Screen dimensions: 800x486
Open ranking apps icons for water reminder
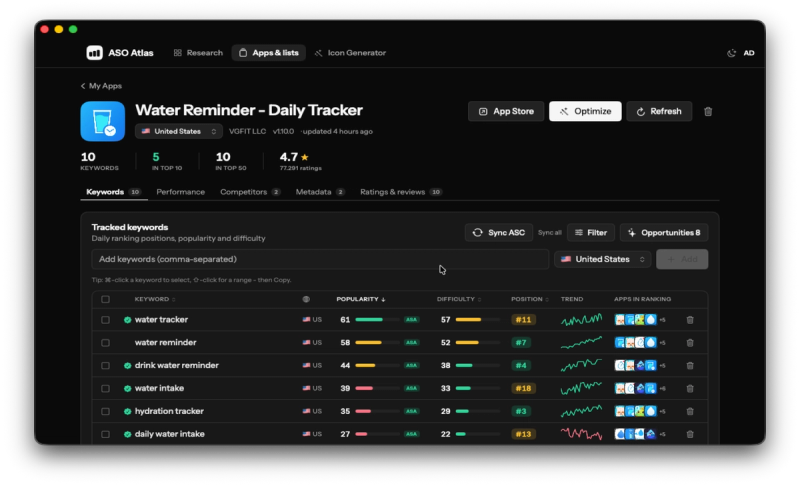pyautogui.click(x=635, y=343)
